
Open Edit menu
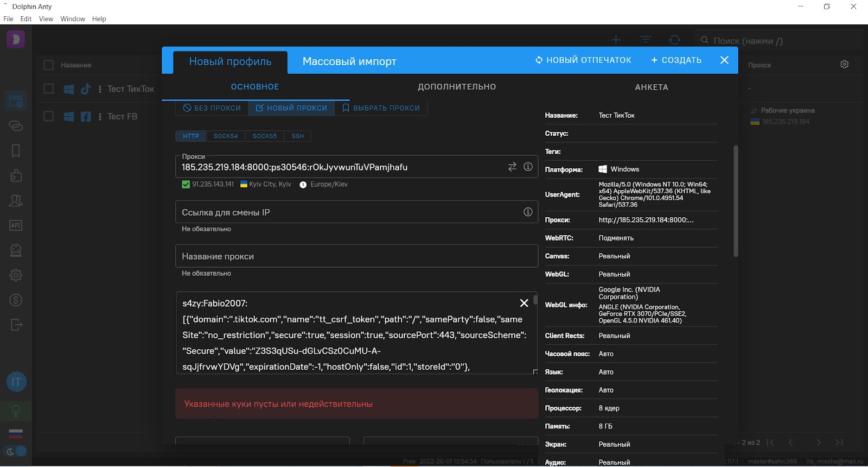click(26, 19)
